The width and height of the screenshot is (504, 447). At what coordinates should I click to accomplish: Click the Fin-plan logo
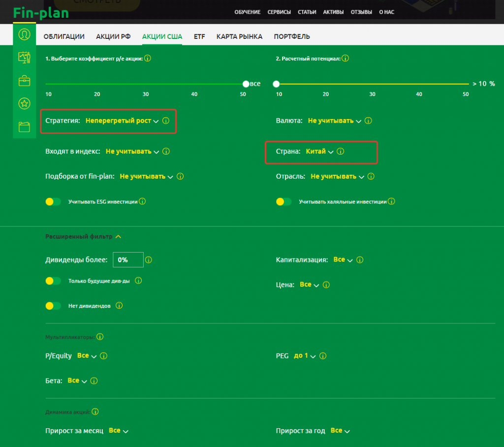[41, 12]
